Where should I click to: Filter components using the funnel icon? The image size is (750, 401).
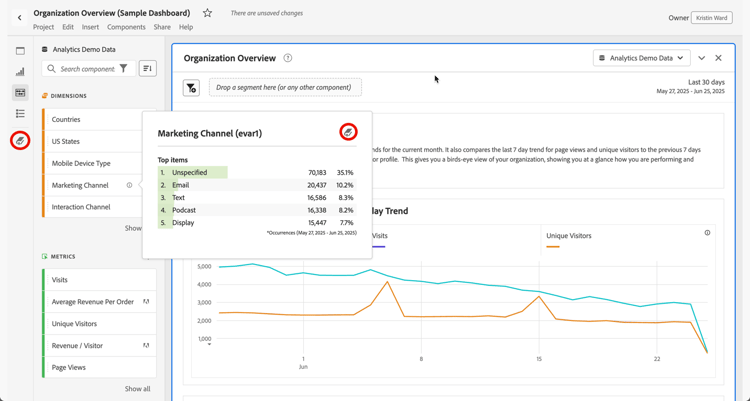[124, 69]
